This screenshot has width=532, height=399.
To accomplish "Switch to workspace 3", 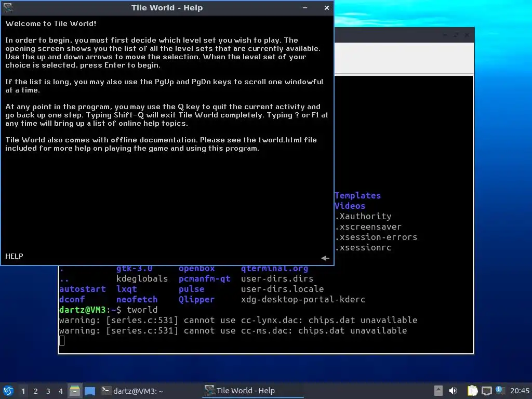I will pyautogui.click(x=48, y=391).
